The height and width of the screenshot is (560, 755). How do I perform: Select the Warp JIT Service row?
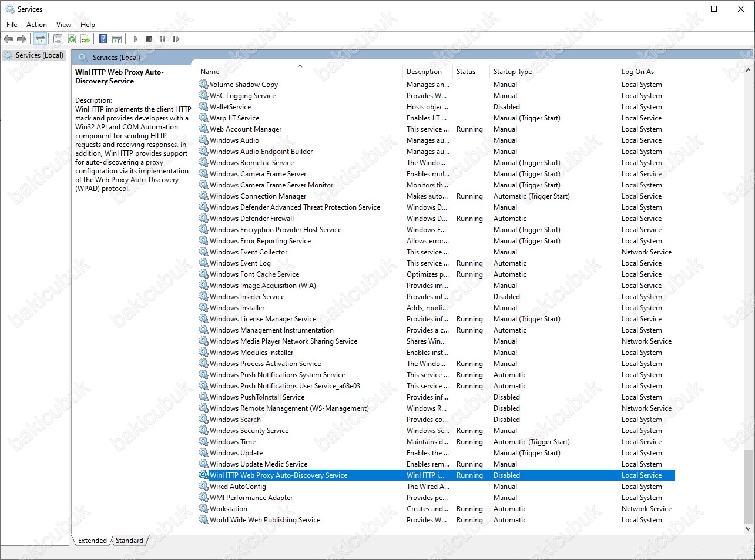click(437, 118)
